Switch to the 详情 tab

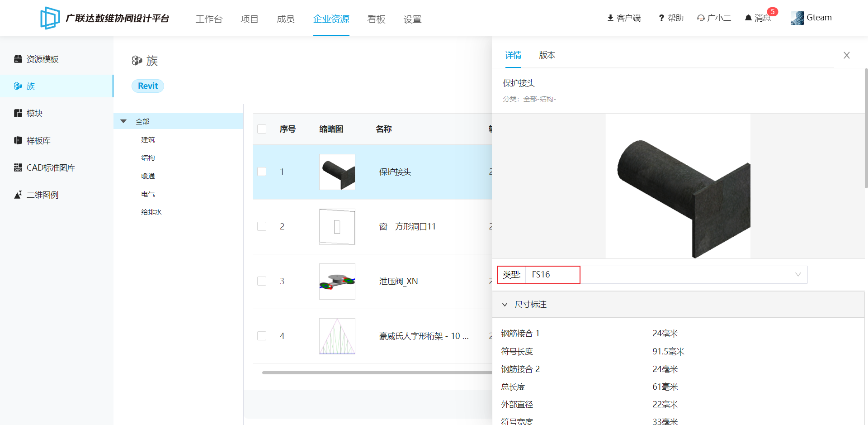click(x=513, y=55)
